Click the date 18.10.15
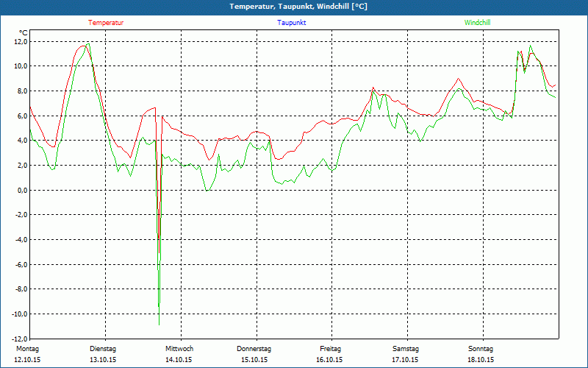This screenshot has height=368, width=588. pyautogui.click(x=481, y=360)
